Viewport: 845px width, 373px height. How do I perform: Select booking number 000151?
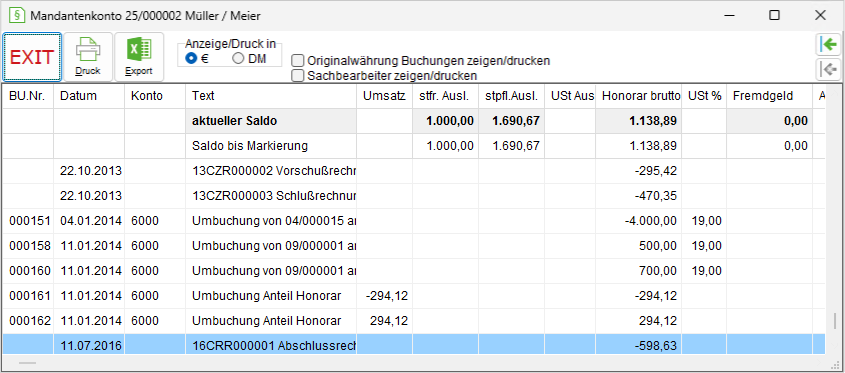[30, 221]
